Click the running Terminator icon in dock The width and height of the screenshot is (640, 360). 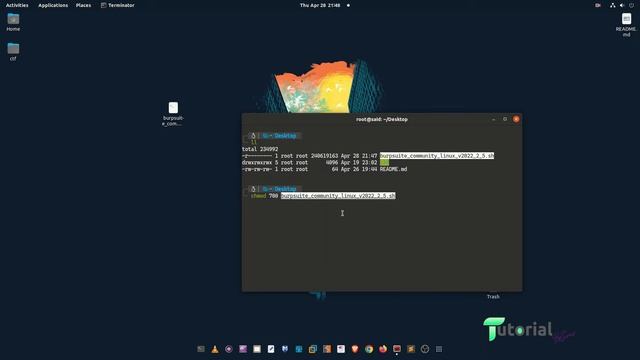[x=397, y=349]
